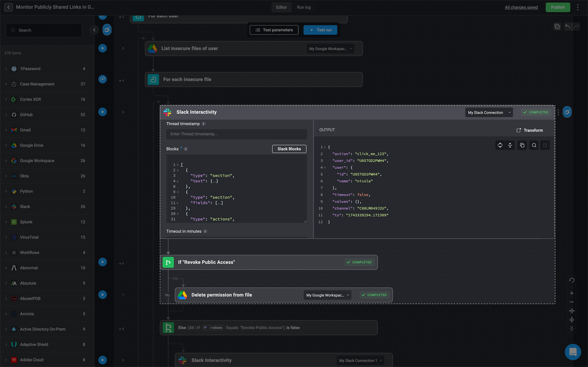Focus the Search field in sidebar
Screen dimensions: 588x367
pos(44,30)
